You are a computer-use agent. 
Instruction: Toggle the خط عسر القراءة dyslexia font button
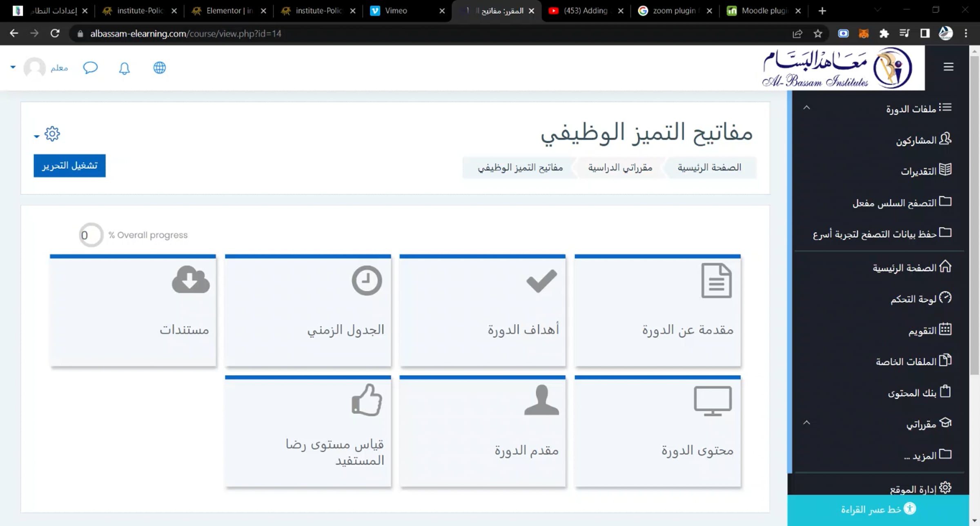(878, 509)
